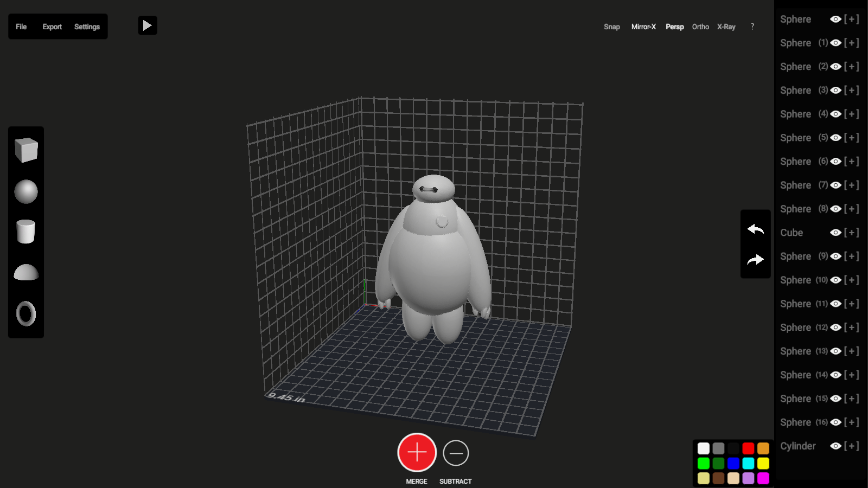Add a torus ring primitive
The image size is (868, 488).
pos(26,313)
